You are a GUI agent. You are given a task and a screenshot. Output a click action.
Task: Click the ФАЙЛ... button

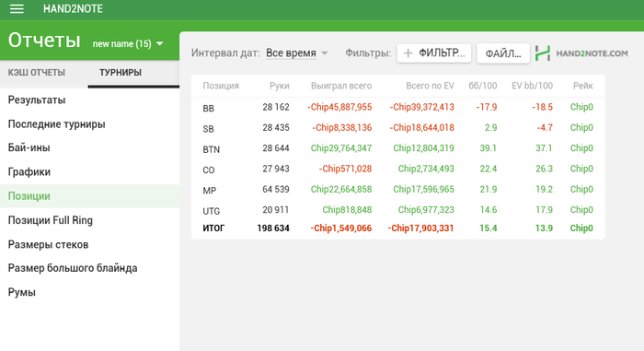click(503, 53)
